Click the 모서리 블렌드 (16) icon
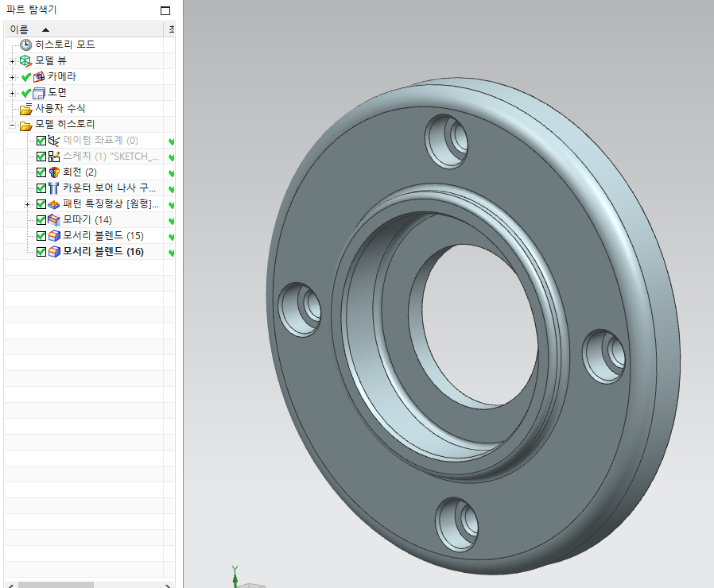Viewport: 714px width, 588px height. tap(54, 252)
